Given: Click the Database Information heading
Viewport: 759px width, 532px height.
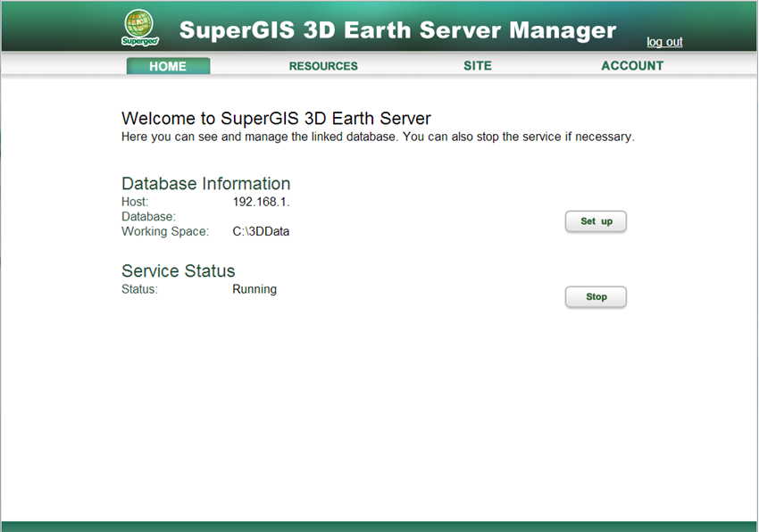Looking at the screenshot, I should pos(205,184).
